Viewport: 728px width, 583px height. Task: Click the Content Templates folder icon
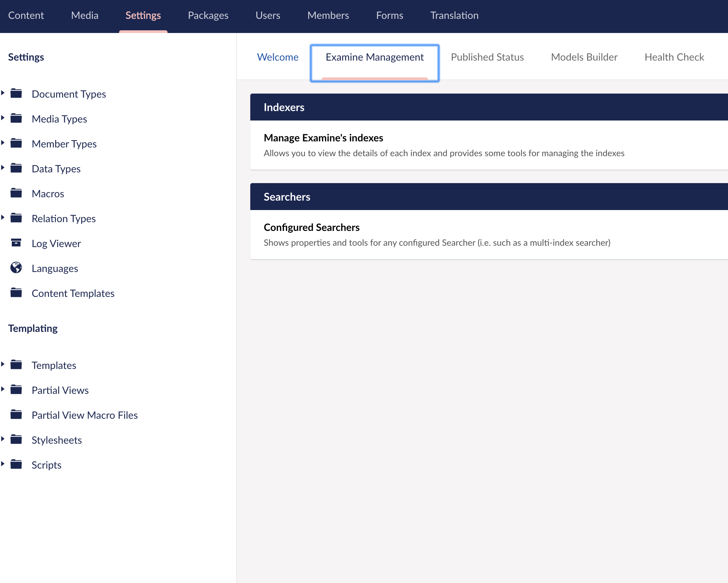point(16,293)
